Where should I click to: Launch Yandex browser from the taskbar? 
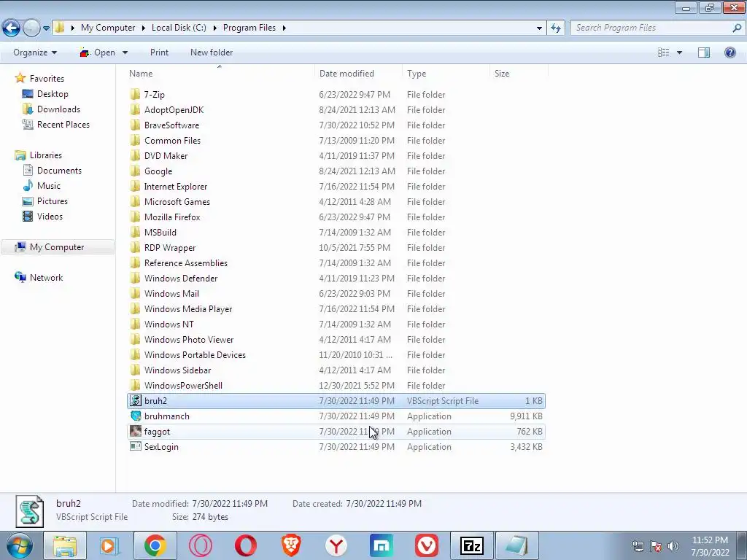pos(336,545)
